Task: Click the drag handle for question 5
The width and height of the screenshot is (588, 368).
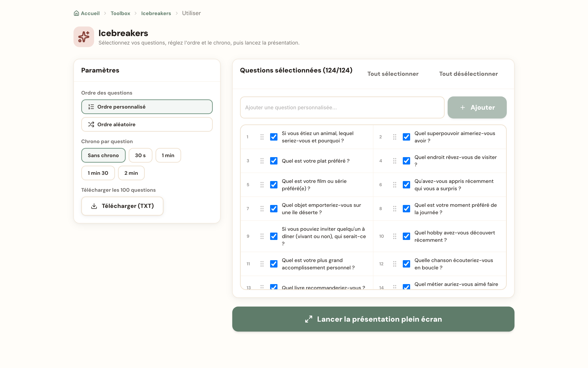Action: tap(262, 185)
